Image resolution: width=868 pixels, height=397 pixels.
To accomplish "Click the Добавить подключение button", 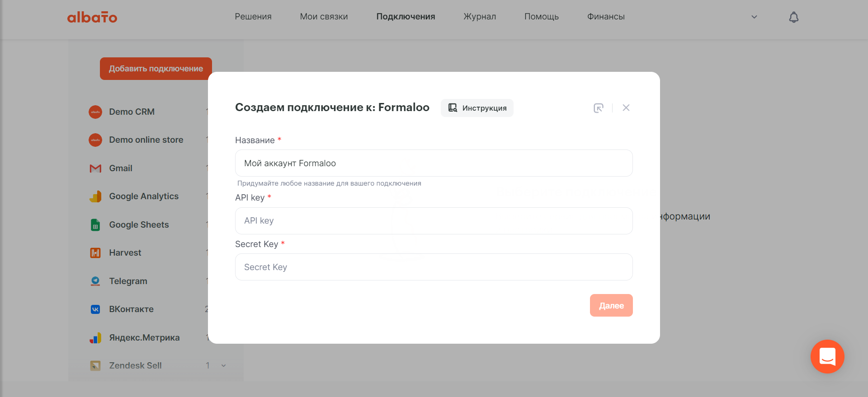I will pos(156,69).
